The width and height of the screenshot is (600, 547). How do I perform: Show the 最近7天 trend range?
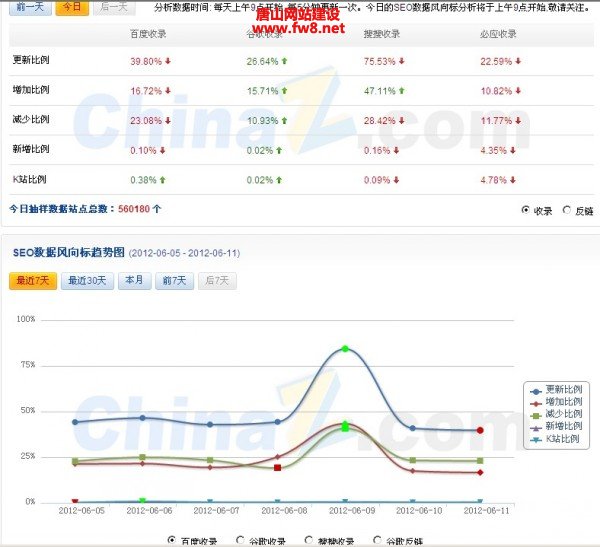33,281
